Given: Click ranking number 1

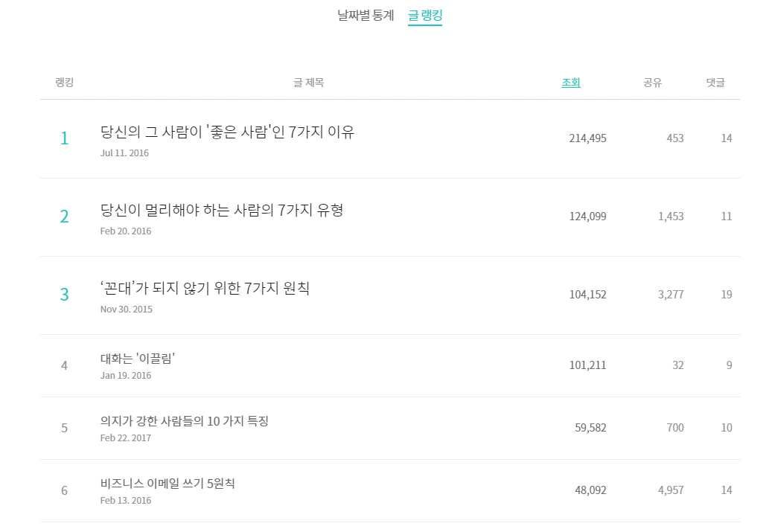Looking at the screenshot, I should [x=64, y=138].
